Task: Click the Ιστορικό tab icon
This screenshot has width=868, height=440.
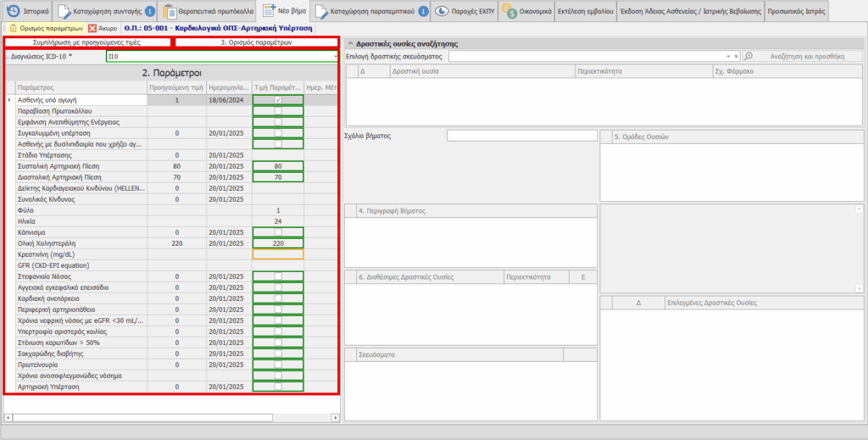Action: [14, 12]
